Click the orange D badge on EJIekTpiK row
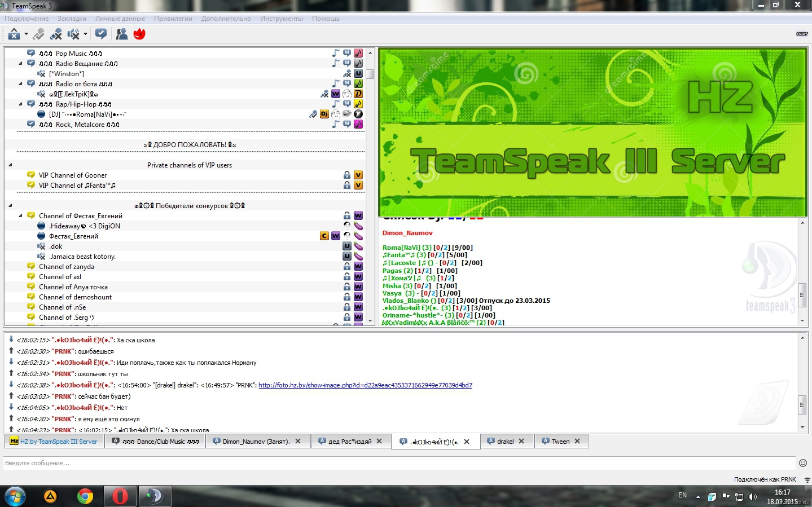 [358, 94]
